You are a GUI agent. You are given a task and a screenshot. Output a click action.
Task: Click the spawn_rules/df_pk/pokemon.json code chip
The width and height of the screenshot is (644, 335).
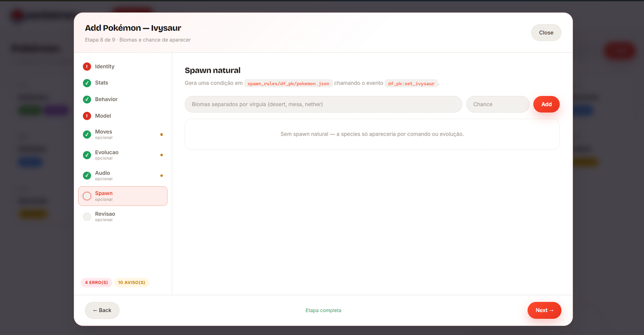click(288, 84)
